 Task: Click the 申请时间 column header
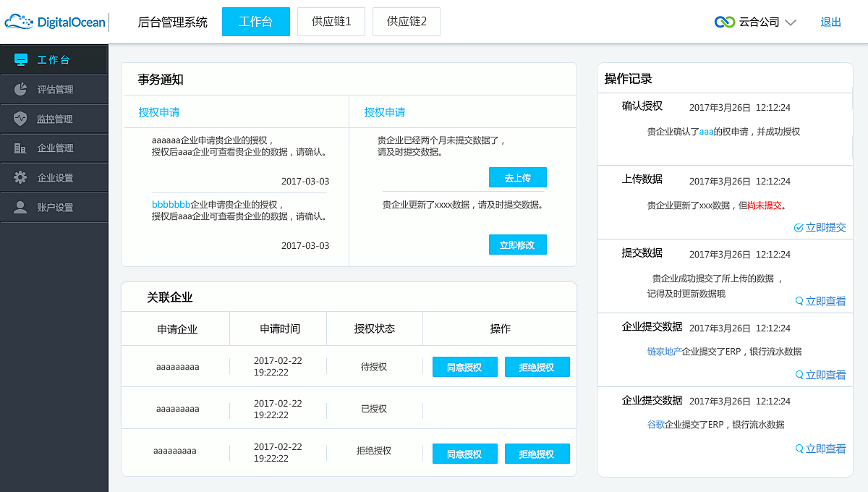[x=280, y=328]
